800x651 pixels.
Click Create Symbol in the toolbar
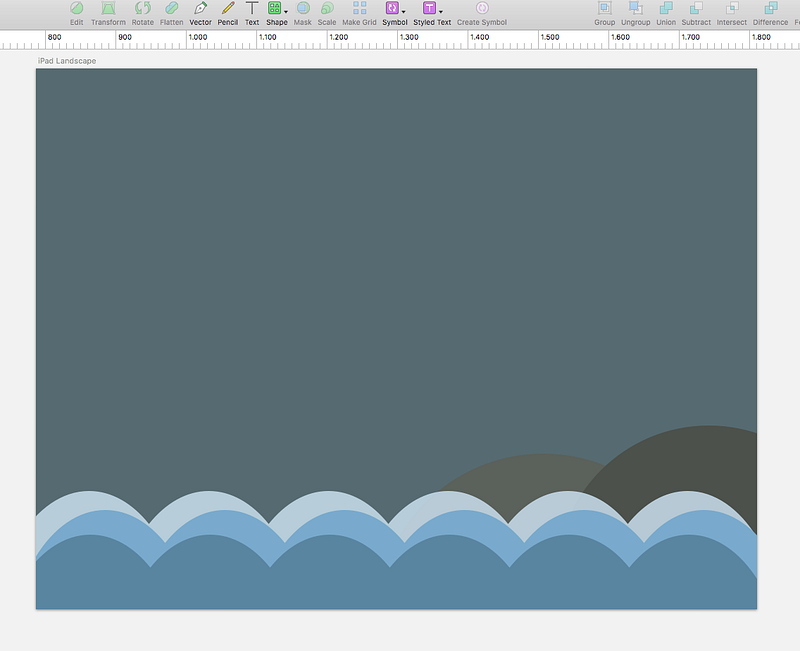tap(482, 8)
